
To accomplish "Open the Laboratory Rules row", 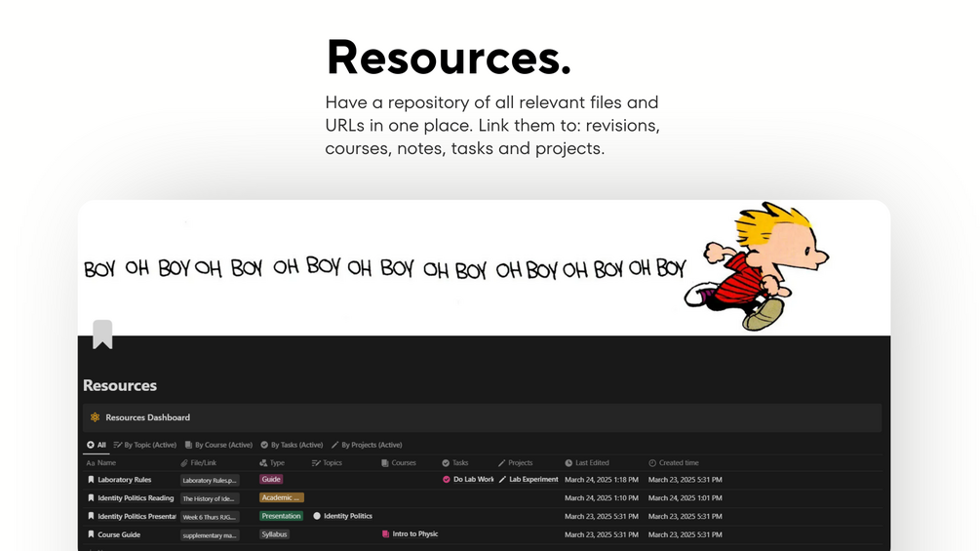I will (125, 480).
